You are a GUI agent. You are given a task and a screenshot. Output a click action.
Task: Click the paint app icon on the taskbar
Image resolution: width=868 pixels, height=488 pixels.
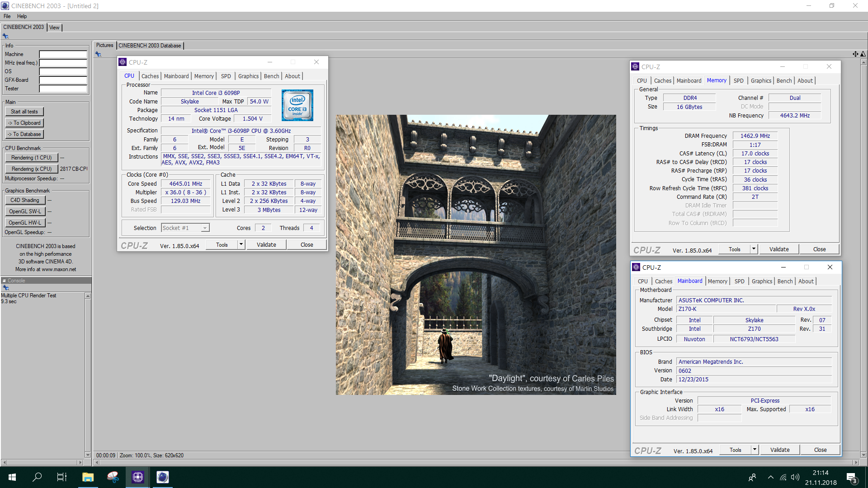tap(113, 477)
